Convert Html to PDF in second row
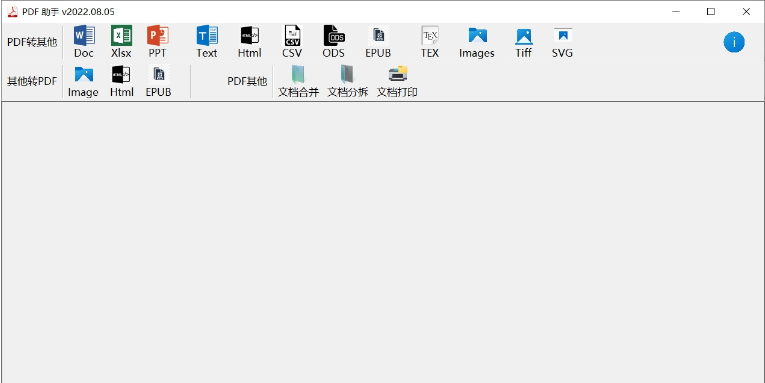The height and width of the screenshot is (383, 765). coord(121,81)
